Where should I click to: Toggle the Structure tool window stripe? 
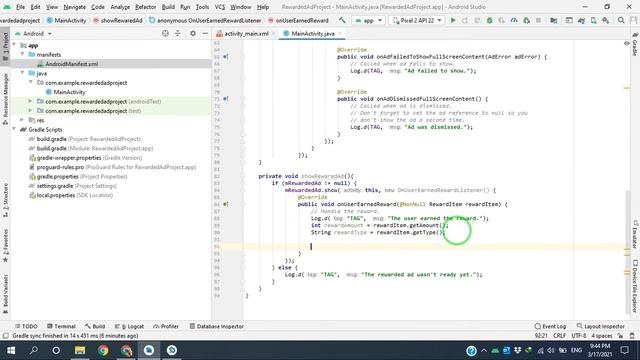[x=5, y=200]
